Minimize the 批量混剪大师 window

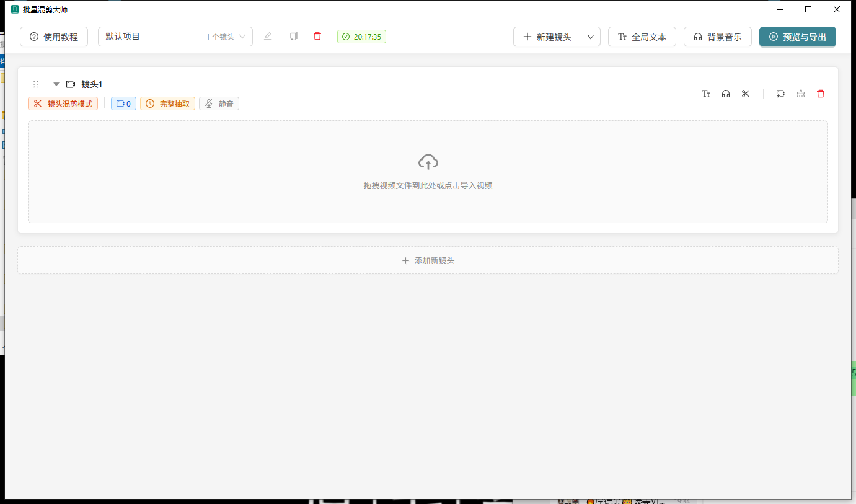click(780, 9)
